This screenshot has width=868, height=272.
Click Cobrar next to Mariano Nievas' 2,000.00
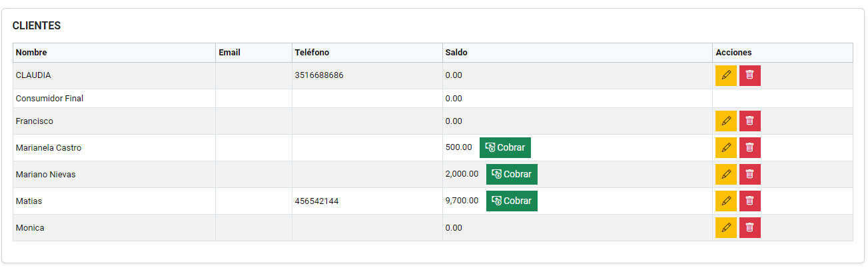click(511, 174)
